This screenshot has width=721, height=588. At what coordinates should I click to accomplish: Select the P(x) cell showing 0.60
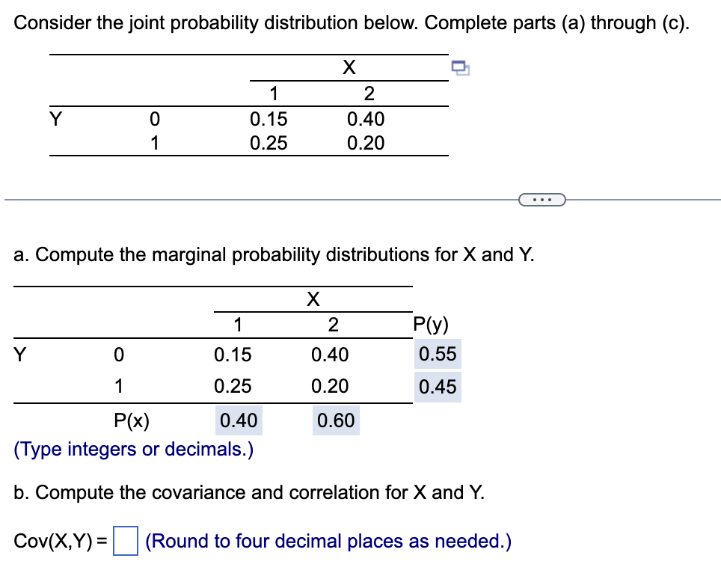click(x=335, y=420)
